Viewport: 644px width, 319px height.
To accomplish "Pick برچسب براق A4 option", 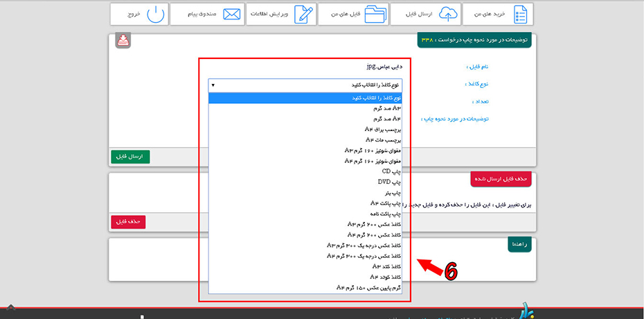I will [383, 129].
